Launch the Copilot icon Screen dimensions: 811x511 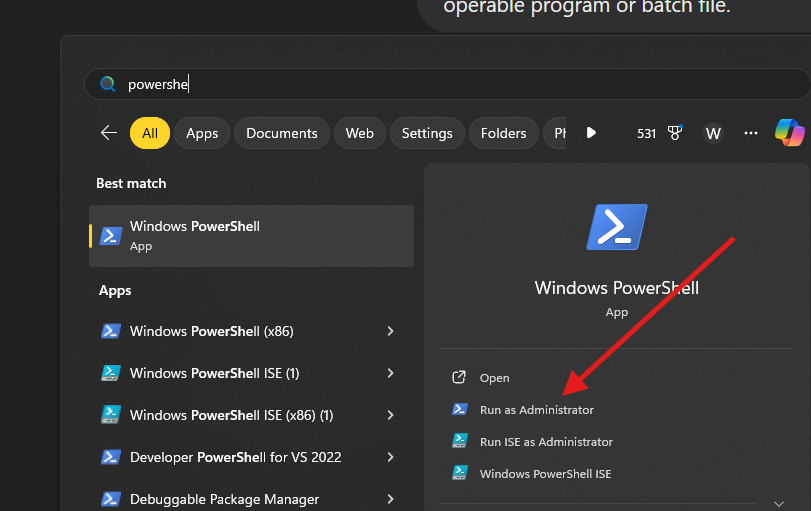(790, 132)
